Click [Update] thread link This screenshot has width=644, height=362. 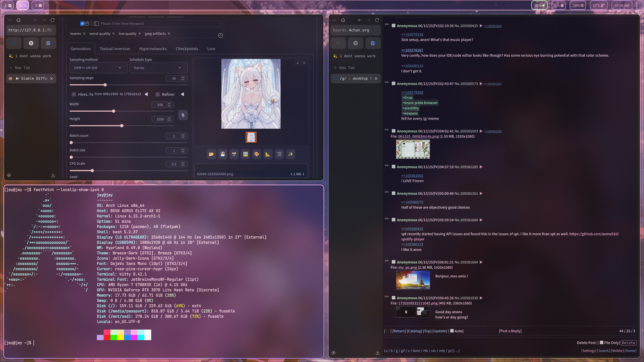click(x=439, y=331)
